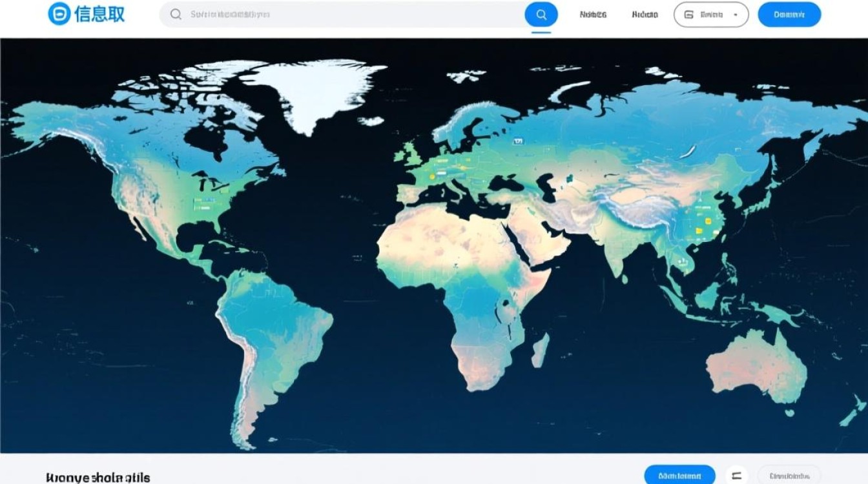Expand the outlined dropdown pill in header
Screen dimensions: 868x484
coord(710,14)
